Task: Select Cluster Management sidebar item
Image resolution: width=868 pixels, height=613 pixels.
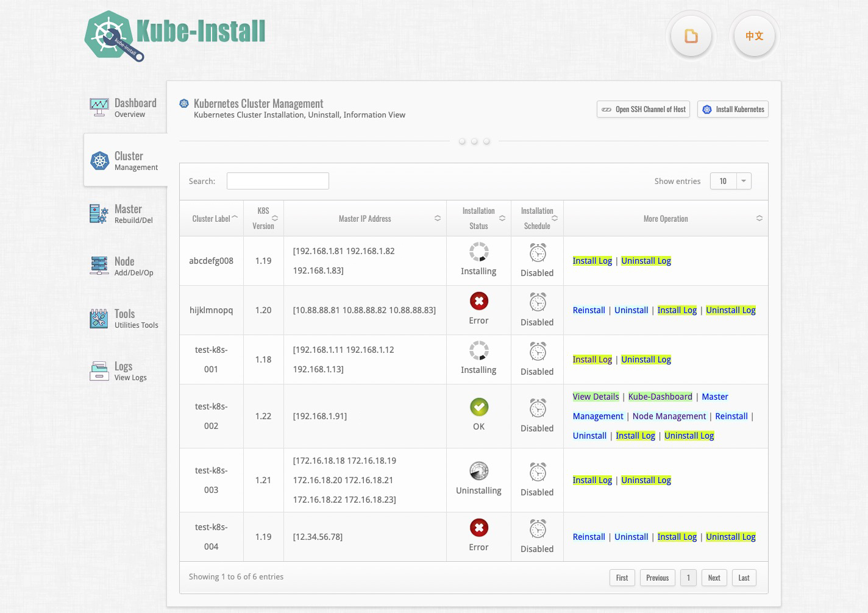Action: pos(124,160)
